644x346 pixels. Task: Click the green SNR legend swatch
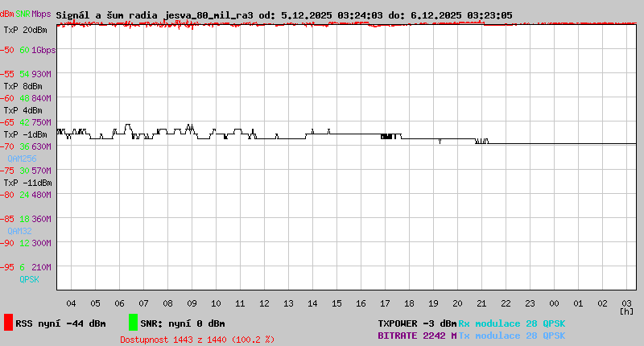[x=133, y=323]
